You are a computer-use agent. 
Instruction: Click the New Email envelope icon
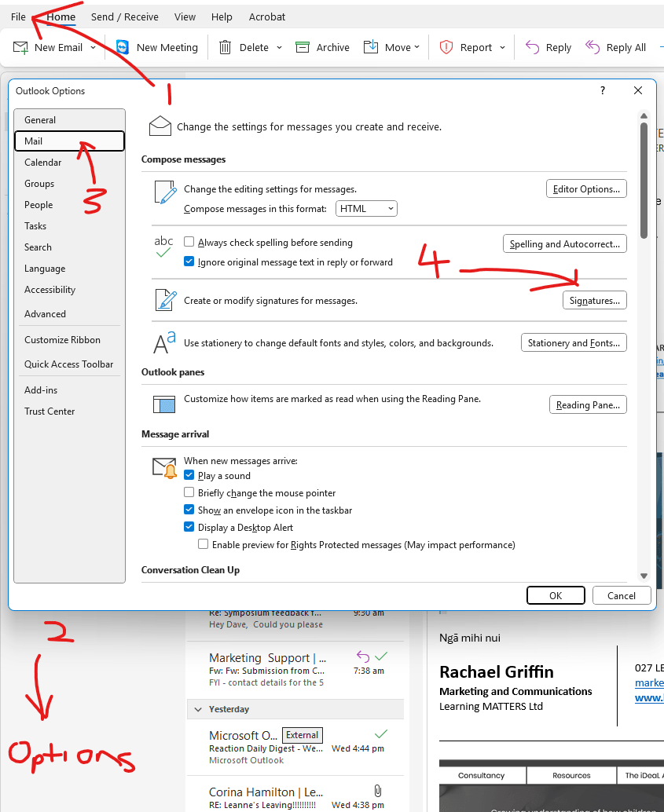[x=20, y=48]
